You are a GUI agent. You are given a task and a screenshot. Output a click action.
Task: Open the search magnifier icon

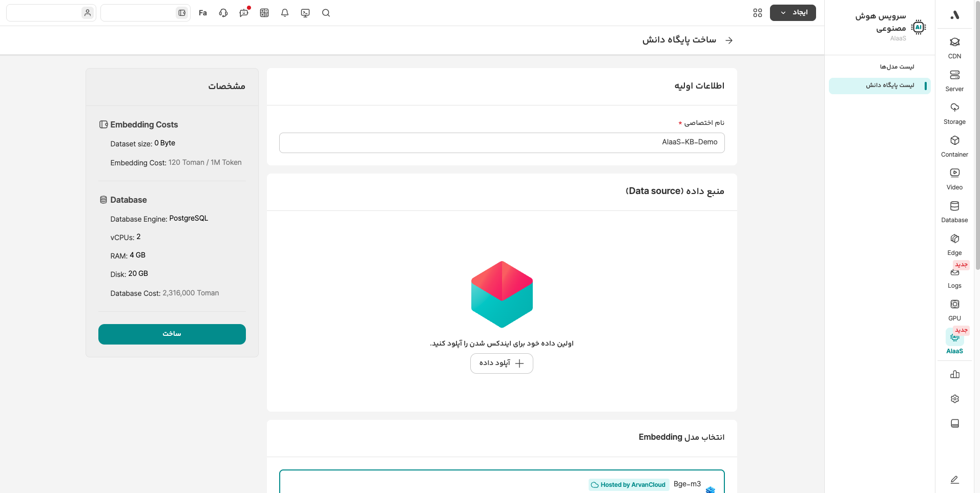[x=326, y=13]
